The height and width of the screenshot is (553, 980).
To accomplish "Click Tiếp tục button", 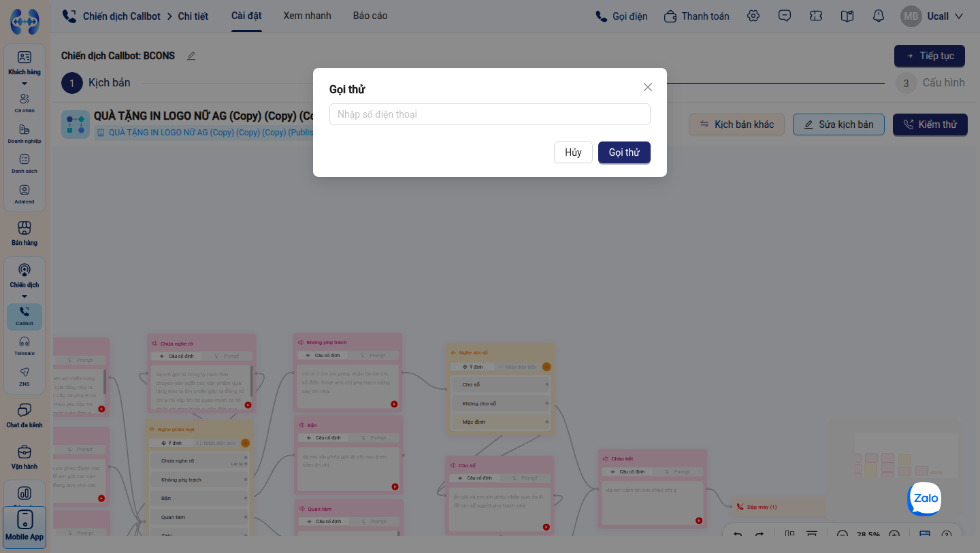I will click(929, 56).
